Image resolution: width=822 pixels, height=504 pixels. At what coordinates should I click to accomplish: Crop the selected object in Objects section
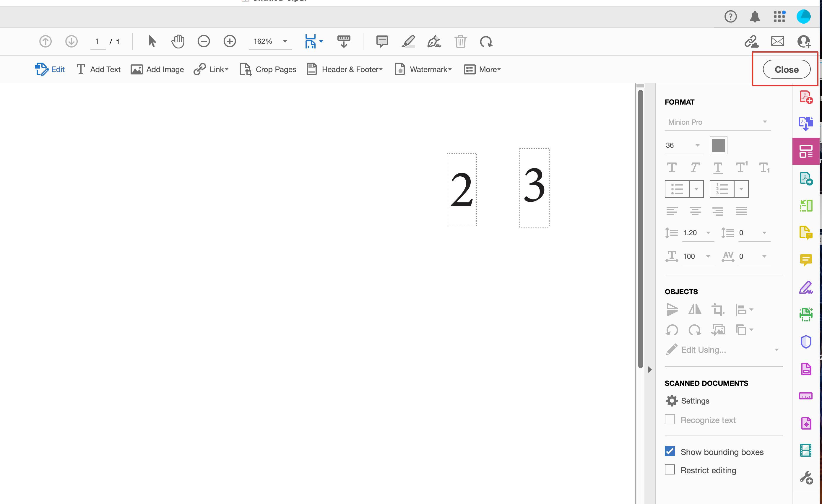click(x=718, y=310)
